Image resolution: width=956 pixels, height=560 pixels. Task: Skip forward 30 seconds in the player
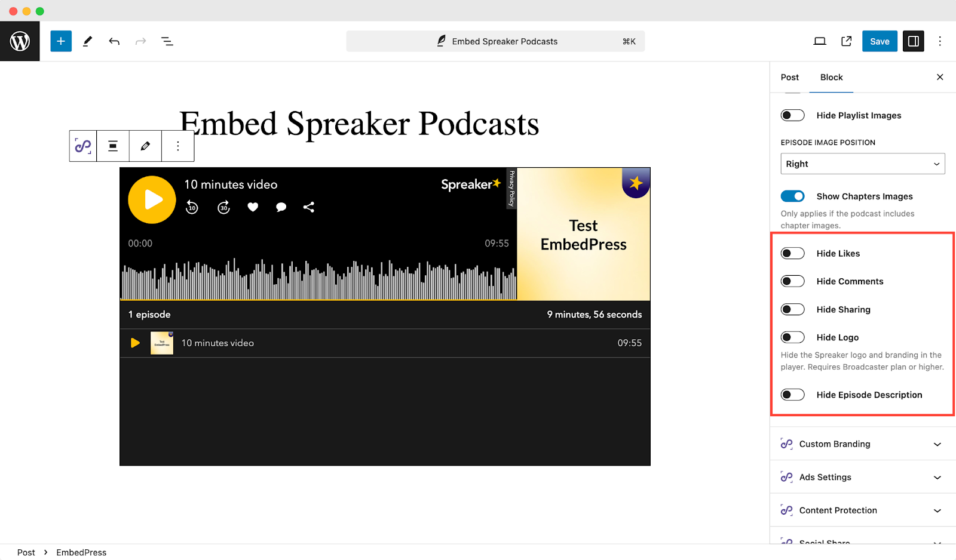coord(223,207)
